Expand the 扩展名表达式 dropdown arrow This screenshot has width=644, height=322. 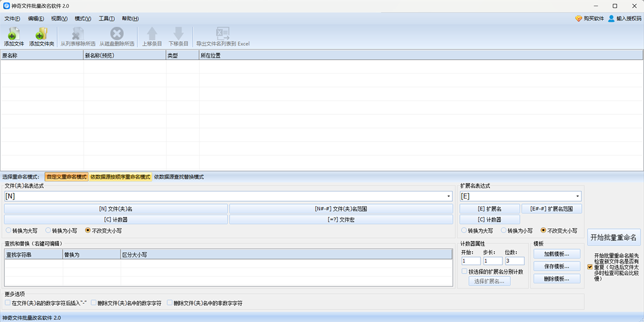(x=577, y=197)
